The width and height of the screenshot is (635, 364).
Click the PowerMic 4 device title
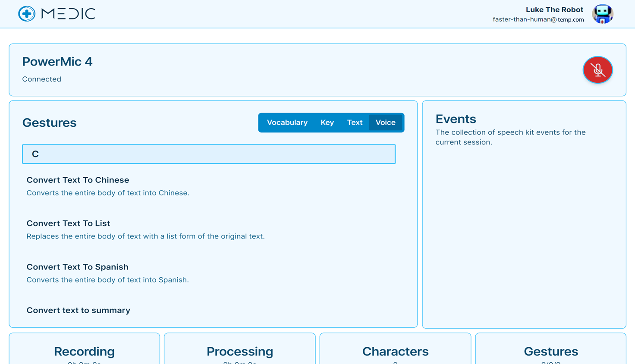click(57, 62)
